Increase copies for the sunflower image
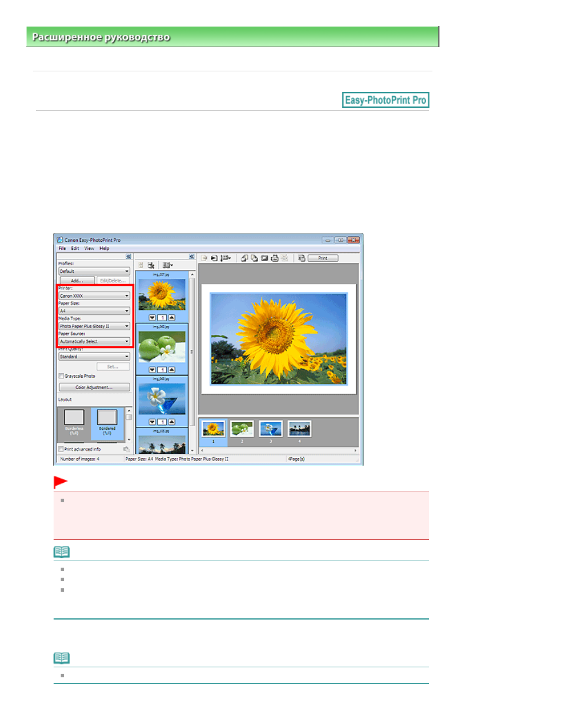 171,318
